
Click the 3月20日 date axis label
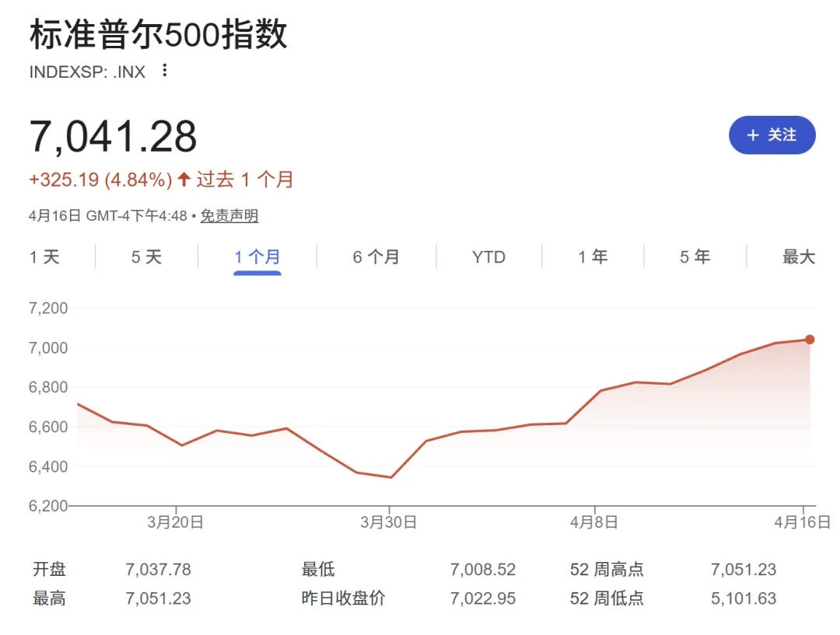[176, 522]
